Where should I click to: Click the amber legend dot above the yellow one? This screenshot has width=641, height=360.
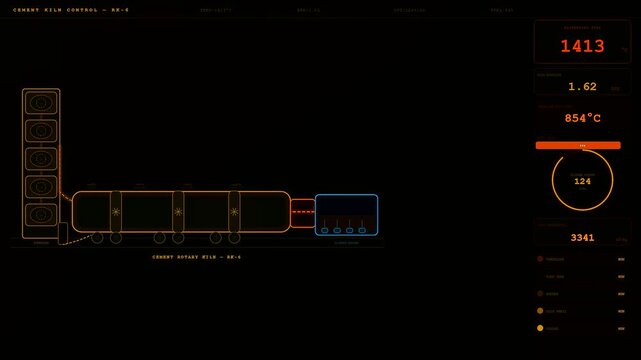click(540, 311)
